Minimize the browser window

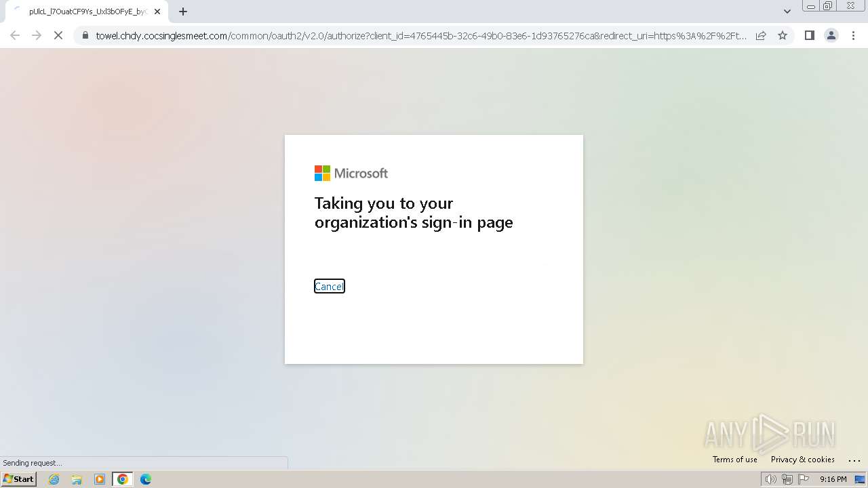point(811,6)
